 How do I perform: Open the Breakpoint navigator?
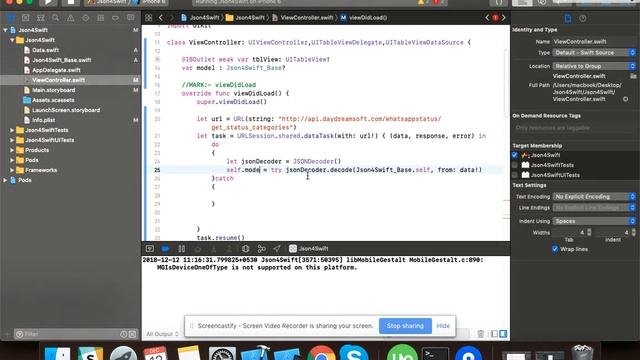point(116,18)
